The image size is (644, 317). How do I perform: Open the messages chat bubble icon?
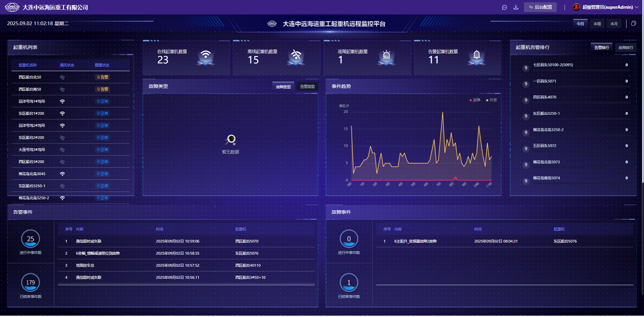pyautogui.click(x=504, y=7)
